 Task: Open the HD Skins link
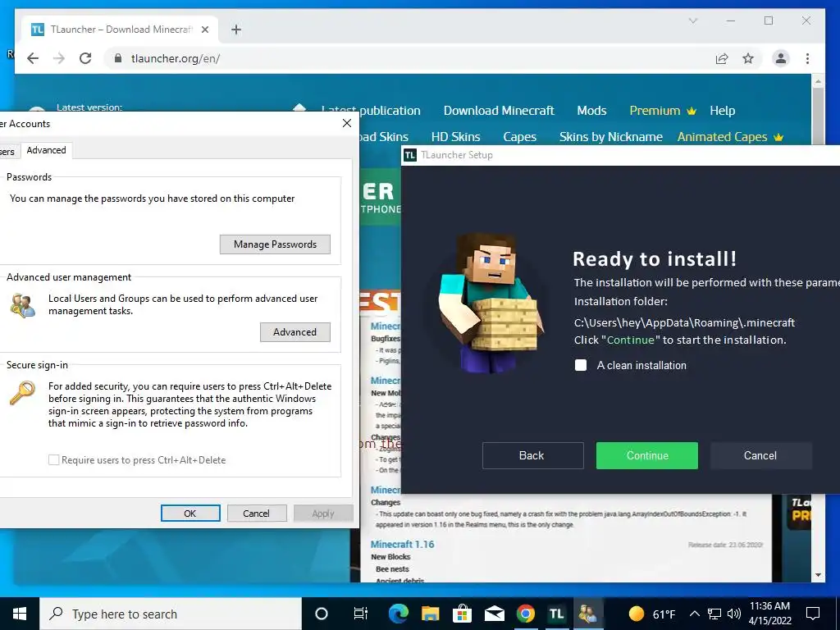455,137
